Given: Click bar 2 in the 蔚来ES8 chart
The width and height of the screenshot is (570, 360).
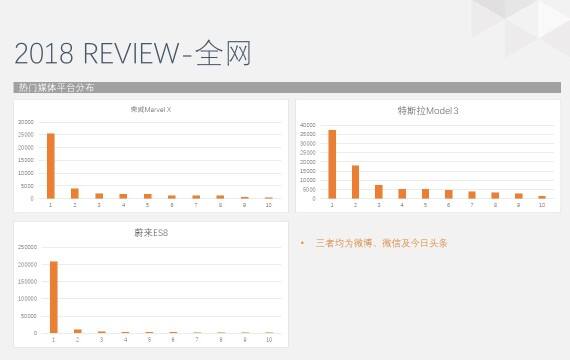Looking at the screenshot, I should (x=78, y=331).
